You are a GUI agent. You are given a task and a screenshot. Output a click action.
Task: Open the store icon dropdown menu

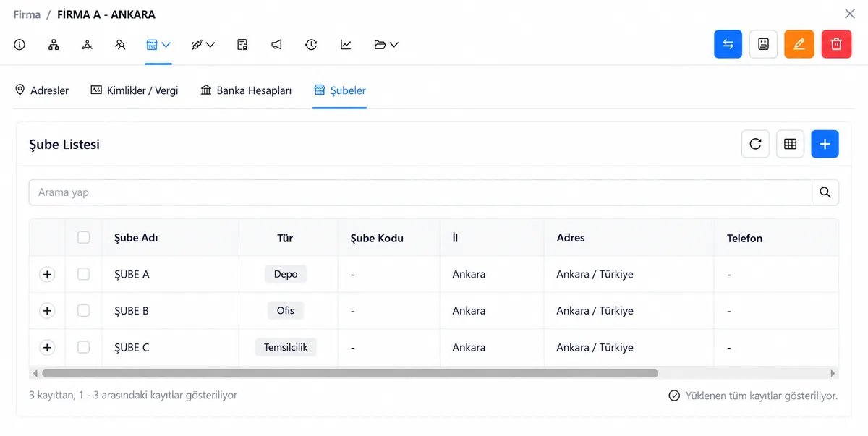click(x=158, y=45)
